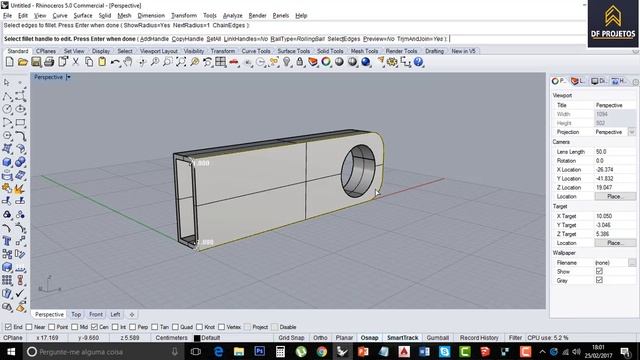Open the Projection dropdown in properties
The height and width of the screenshot is (360, 640).
(631, 132)
